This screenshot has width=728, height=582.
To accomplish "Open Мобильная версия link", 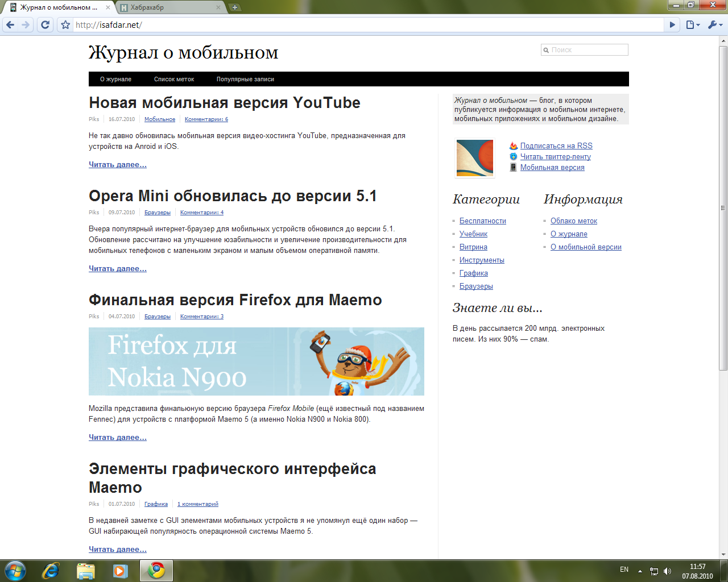I will (552, 168).
